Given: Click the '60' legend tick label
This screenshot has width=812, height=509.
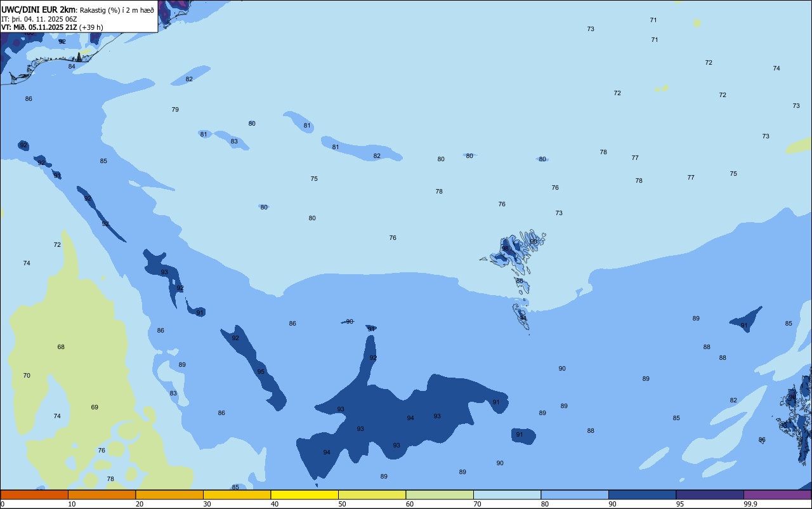Looking at the screenshot, I should [410, 504].
